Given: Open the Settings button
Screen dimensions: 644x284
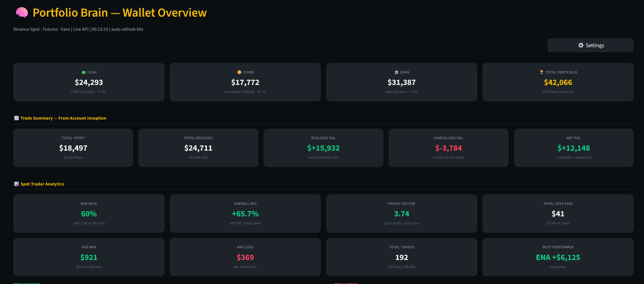Looking at the screenshot, I should click(x=590, y=45).
